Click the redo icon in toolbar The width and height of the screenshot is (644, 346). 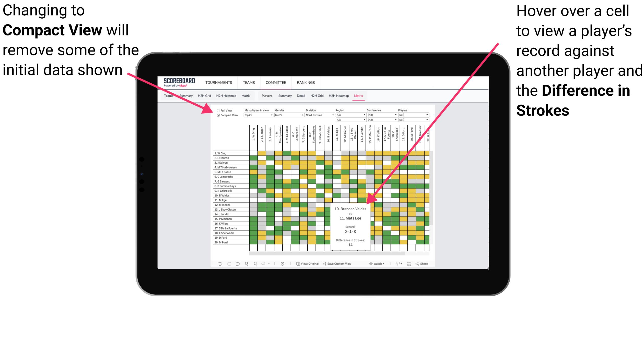pyautogui.click(x=226, y=264)
